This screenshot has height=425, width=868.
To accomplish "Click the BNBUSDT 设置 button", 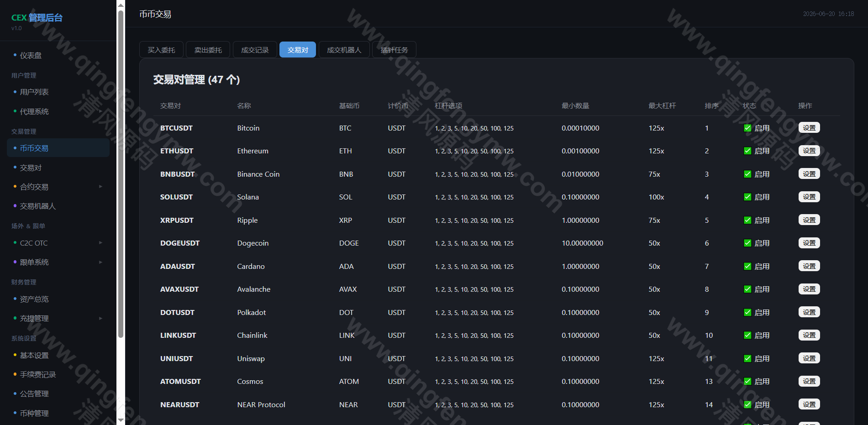I will 809,174.
